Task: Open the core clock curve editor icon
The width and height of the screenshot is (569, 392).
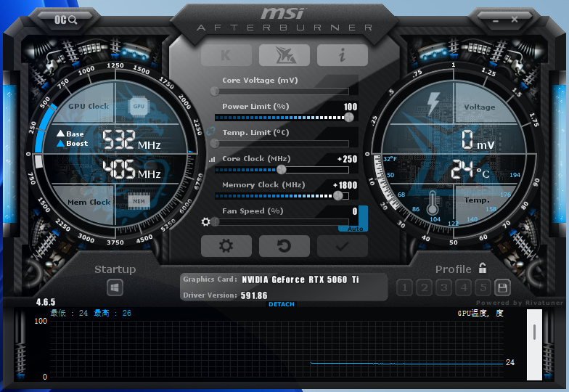Action: tap(212, 159)
